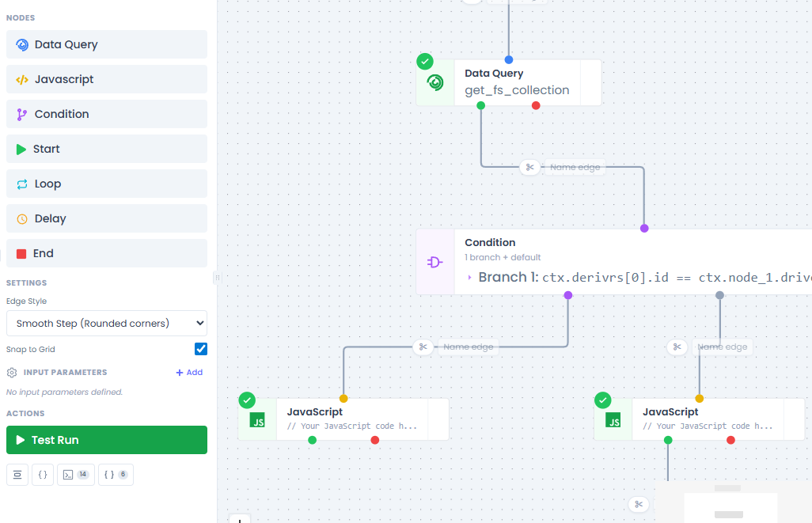Select the Condition node type

107,114
